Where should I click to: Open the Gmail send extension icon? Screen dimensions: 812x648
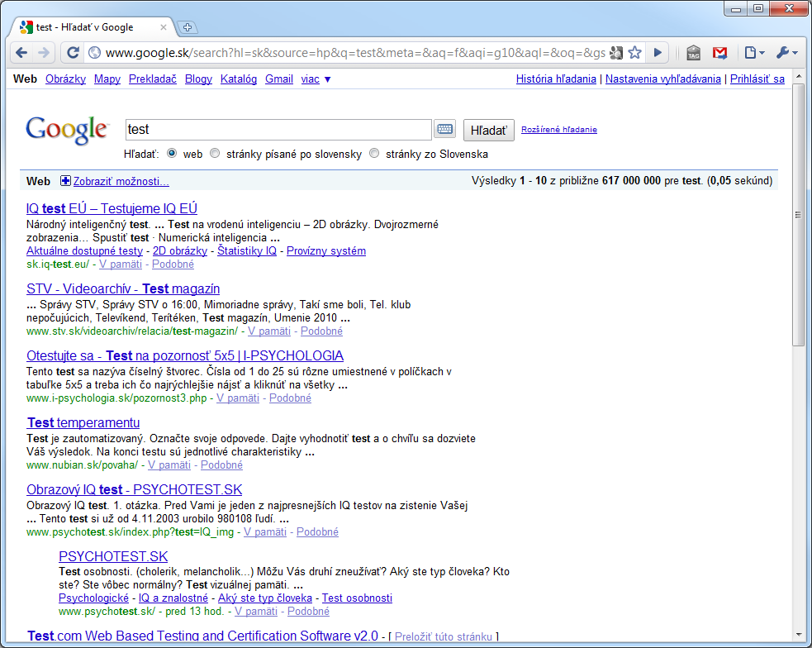719,52
